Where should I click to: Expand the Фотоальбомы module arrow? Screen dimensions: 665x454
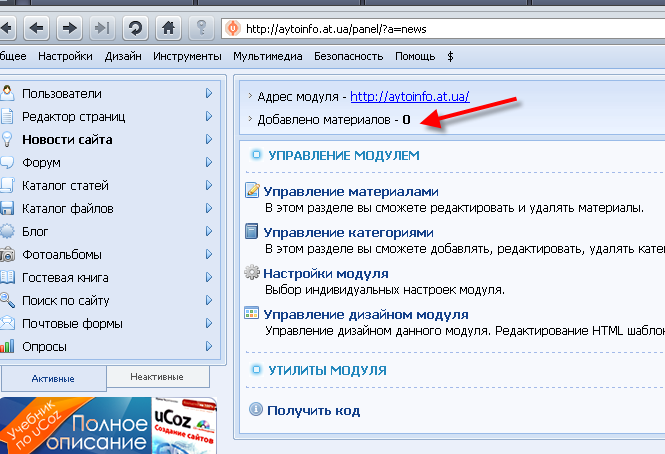coord(209,255)
